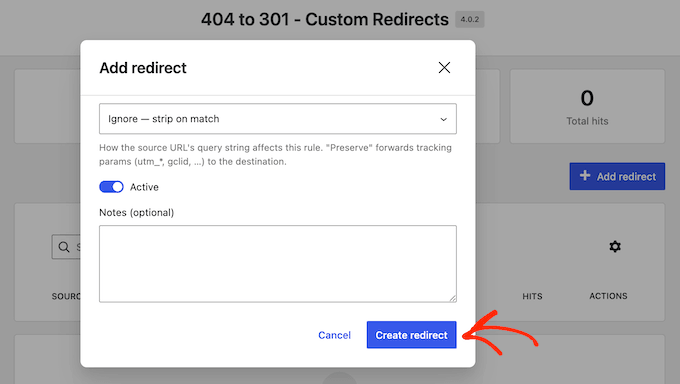Viewport: 680px width, 384px height.
Task: Close the Add redirect dialog
Action: pos(444,68)
